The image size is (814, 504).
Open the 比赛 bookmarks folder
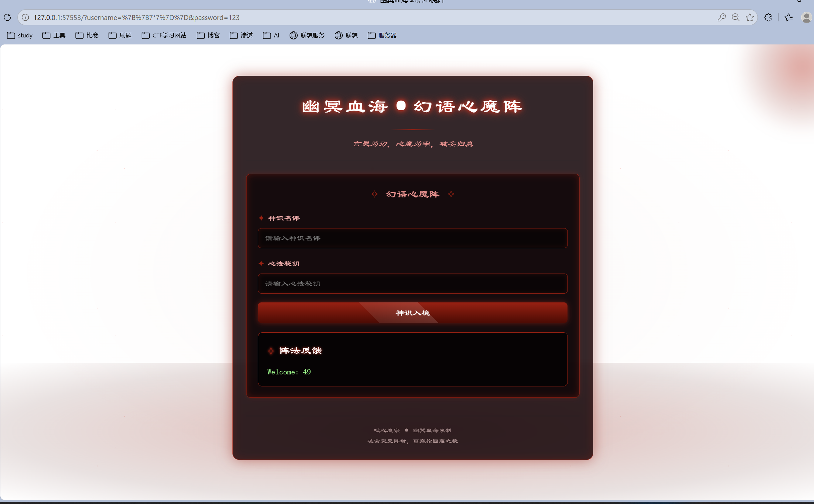(x=87, y=35)
